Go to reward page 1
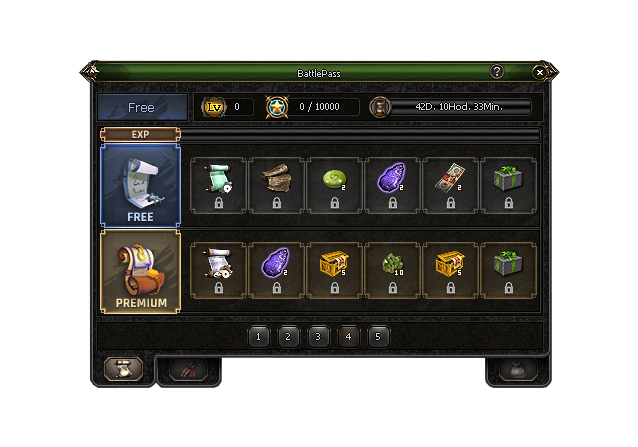 pos(258,337)
